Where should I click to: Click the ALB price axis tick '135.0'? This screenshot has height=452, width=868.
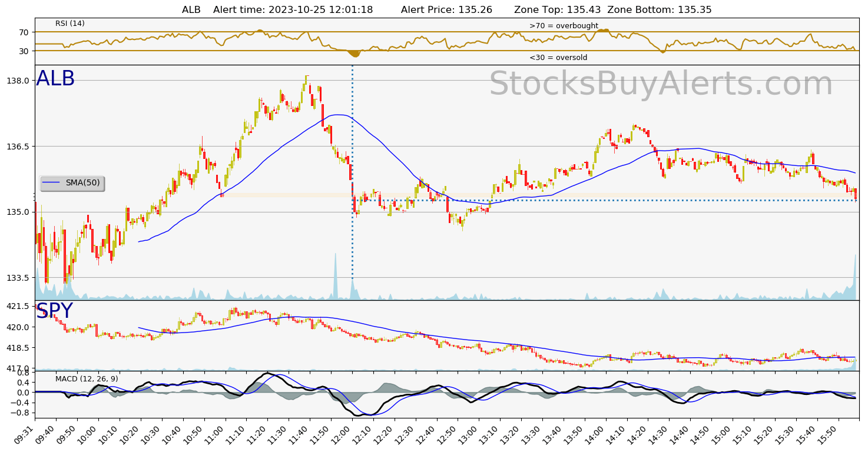[x=18, y=212]
